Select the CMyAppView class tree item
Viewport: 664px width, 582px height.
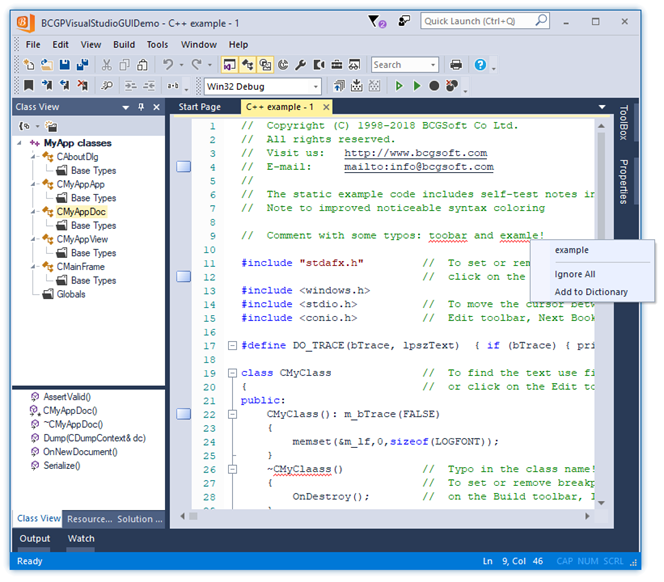click(82, 239)
